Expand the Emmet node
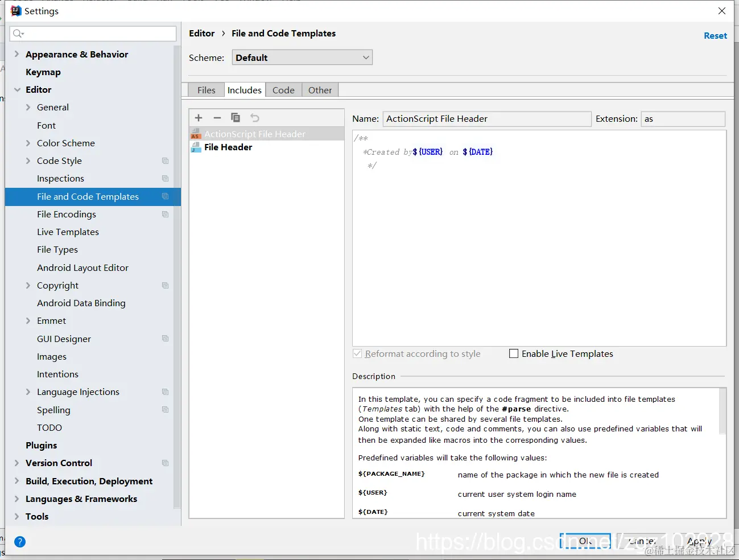This screenshot has width=739, height=560. 28,321
